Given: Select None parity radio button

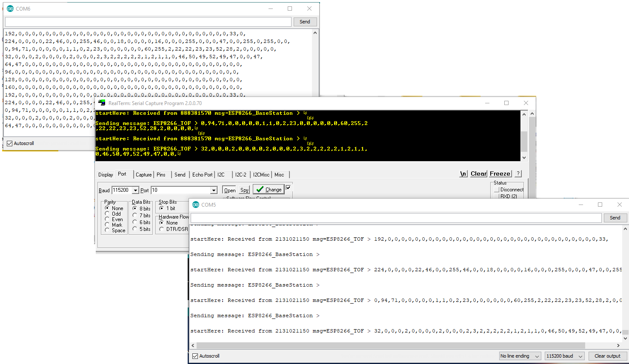Looking at the screenshot, I should pyautogui.click(x=107, y=208).
